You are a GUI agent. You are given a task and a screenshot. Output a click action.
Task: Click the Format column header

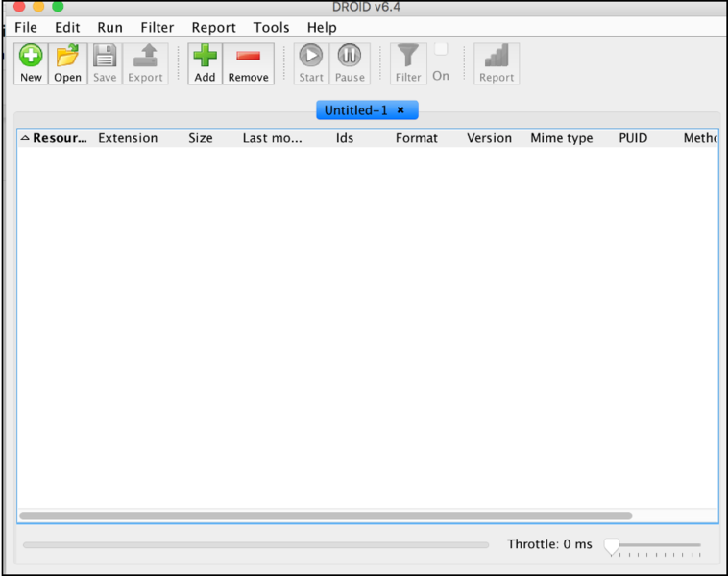pos(416,138)
